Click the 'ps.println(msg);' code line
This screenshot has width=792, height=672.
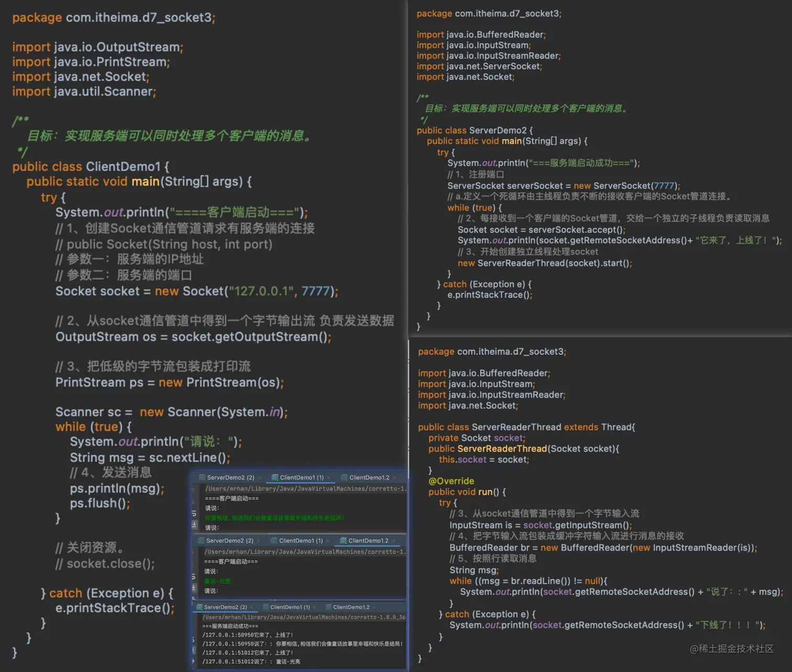coord(117,489)
